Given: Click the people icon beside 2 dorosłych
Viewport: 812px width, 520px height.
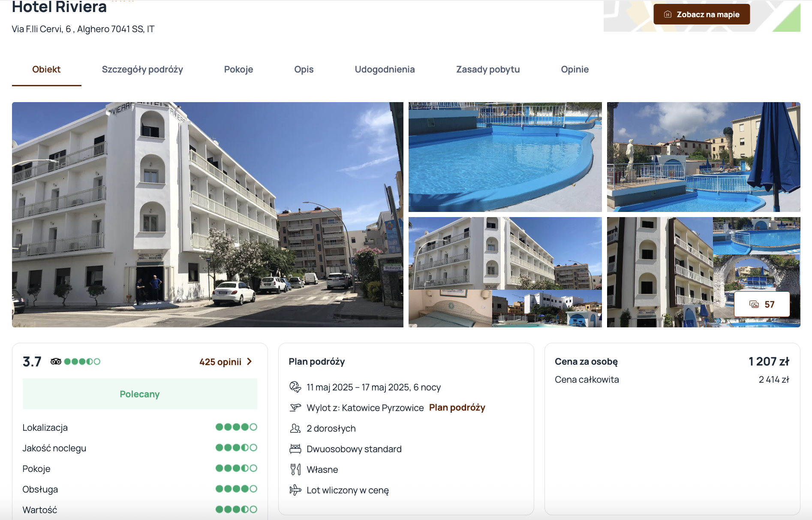Looking at the screenshot, I should pyautogui.click(x=295, y=428).
